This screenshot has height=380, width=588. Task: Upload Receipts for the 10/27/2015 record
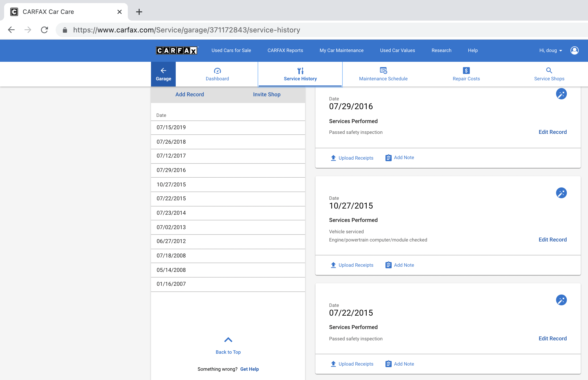(x=352, y=265)
